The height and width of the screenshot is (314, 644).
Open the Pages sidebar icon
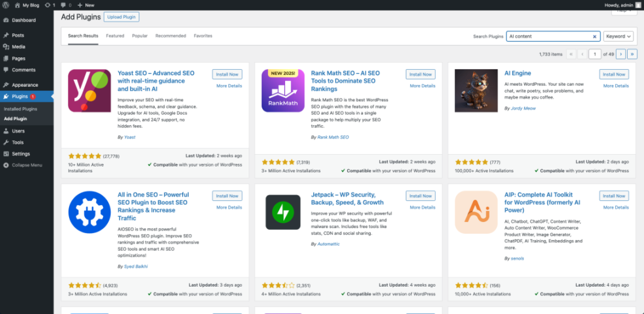tap(6, 58)
